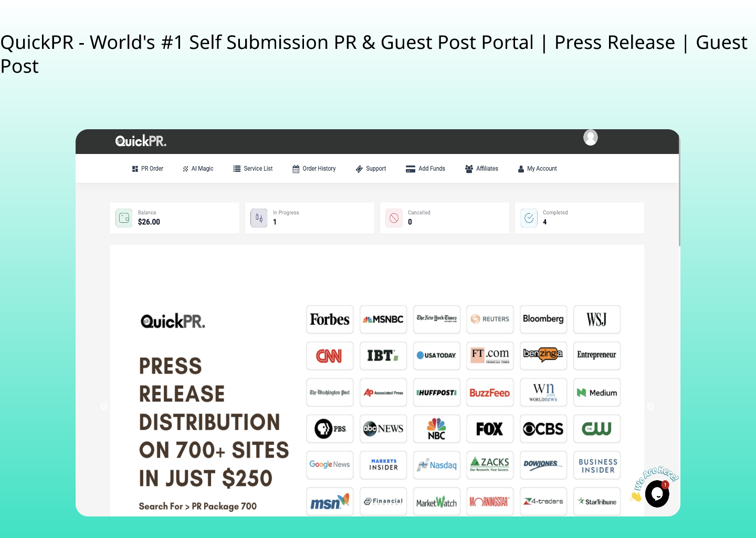Click the Nasdaq logo tile

click(x=437, y=465)
